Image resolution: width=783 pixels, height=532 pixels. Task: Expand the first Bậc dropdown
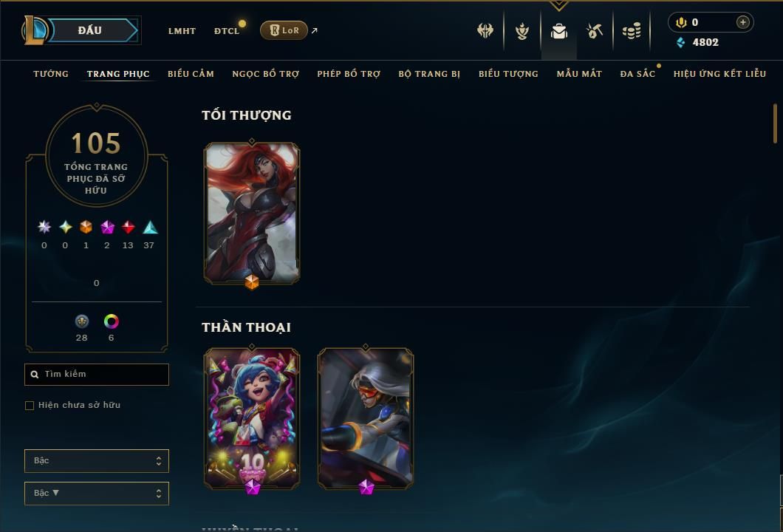pyautogui.click(x=96, y=460)
